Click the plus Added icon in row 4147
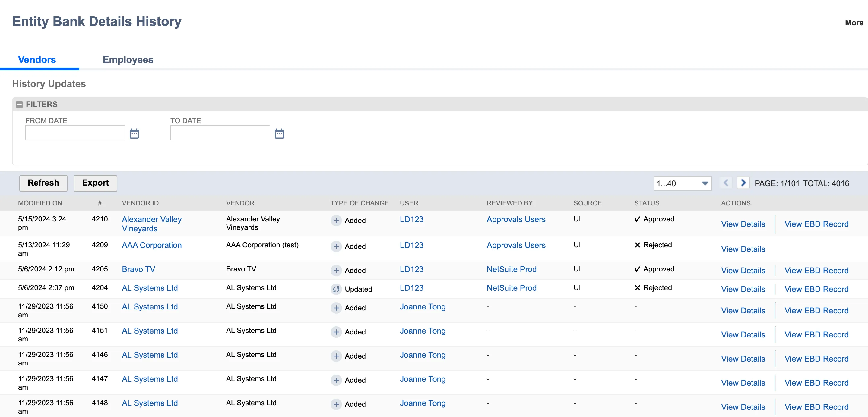This screenshot has height=417, width=868. point(336,380)
